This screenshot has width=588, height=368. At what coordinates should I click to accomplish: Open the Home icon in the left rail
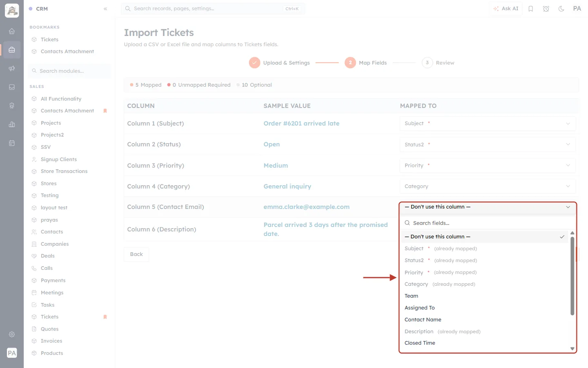tap(12, 31)
